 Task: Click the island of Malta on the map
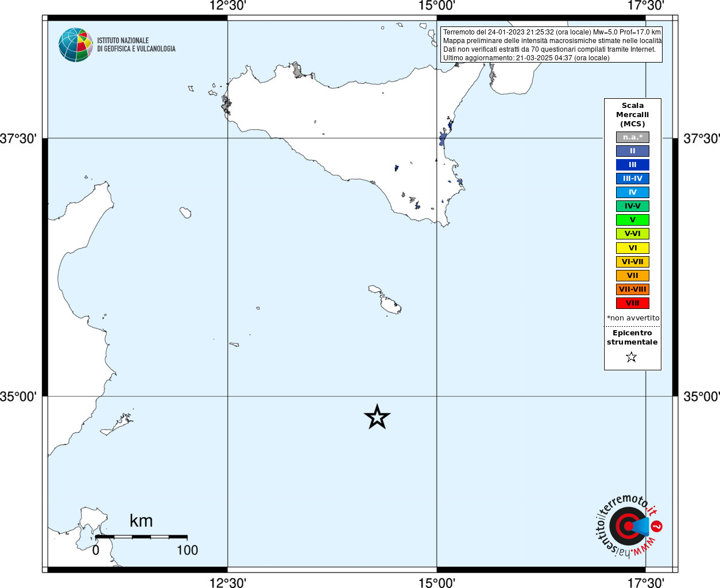pyautogui.click(x=390, y=305)
